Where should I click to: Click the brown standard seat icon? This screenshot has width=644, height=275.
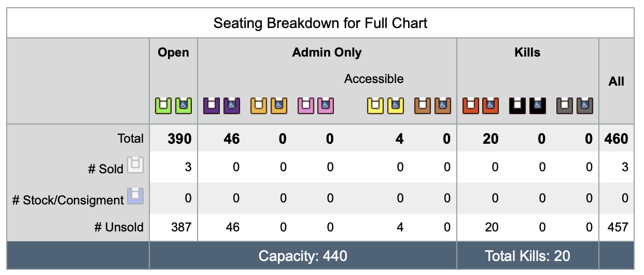(x=423, y=106)
